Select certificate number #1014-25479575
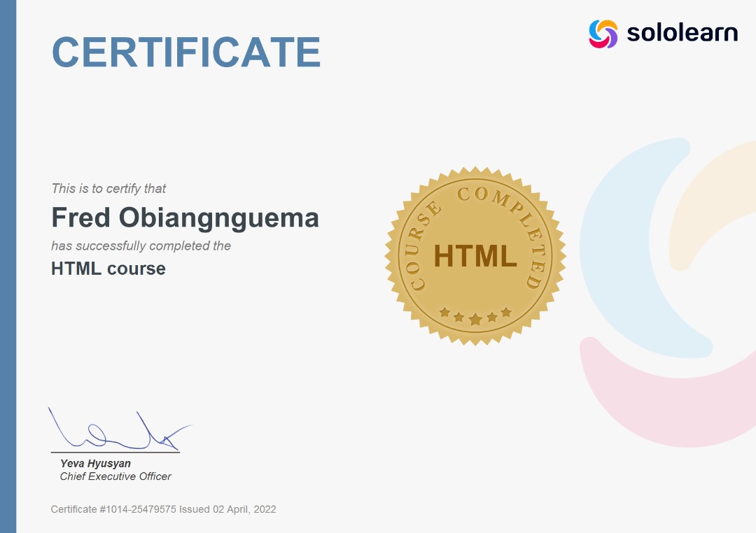Image resolution: width=756 pixels, height=533 pixels. click(138, 509)
